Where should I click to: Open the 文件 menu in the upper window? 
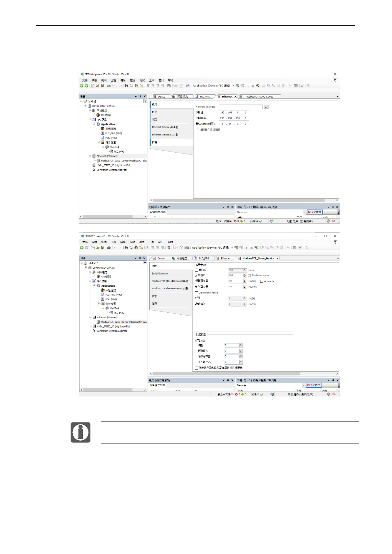pos(85,80)
